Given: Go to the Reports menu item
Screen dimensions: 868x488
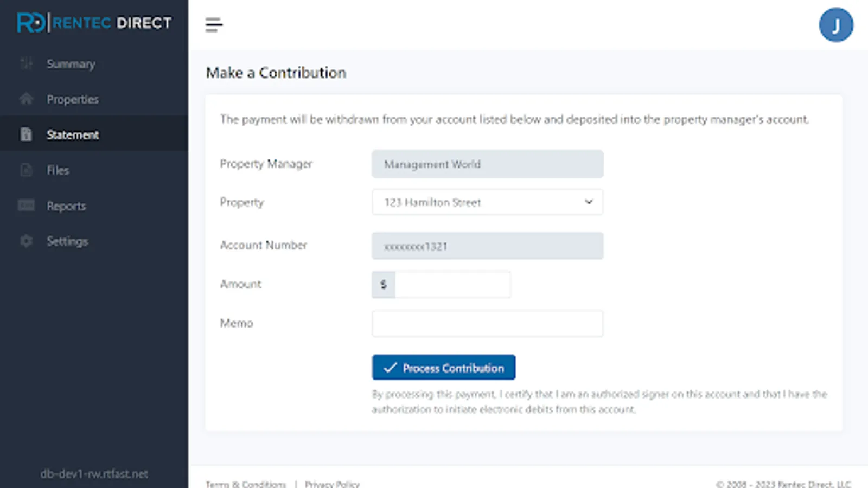Looking at the screenshot, I should click(x=66, y=206).
